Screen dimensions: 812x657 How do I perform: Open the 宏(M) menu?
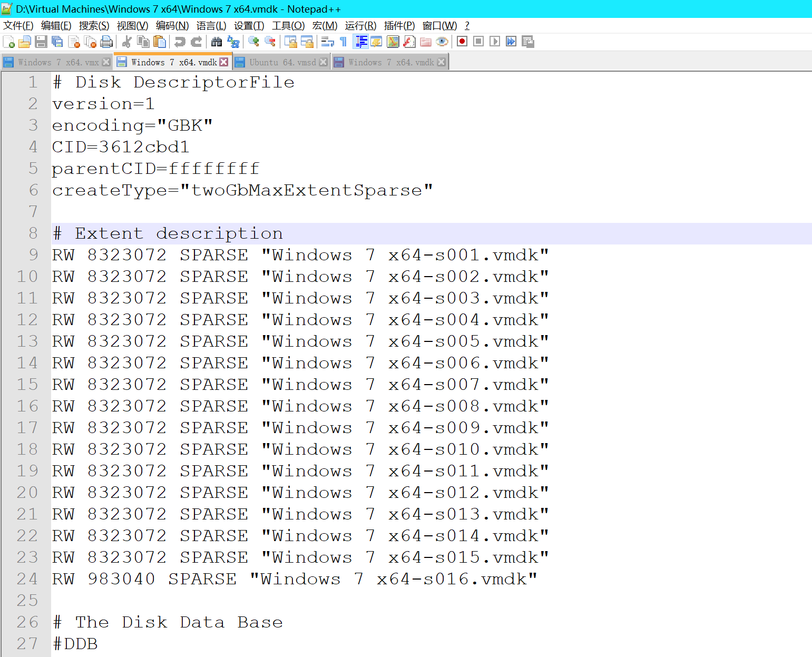click(325, 26)
